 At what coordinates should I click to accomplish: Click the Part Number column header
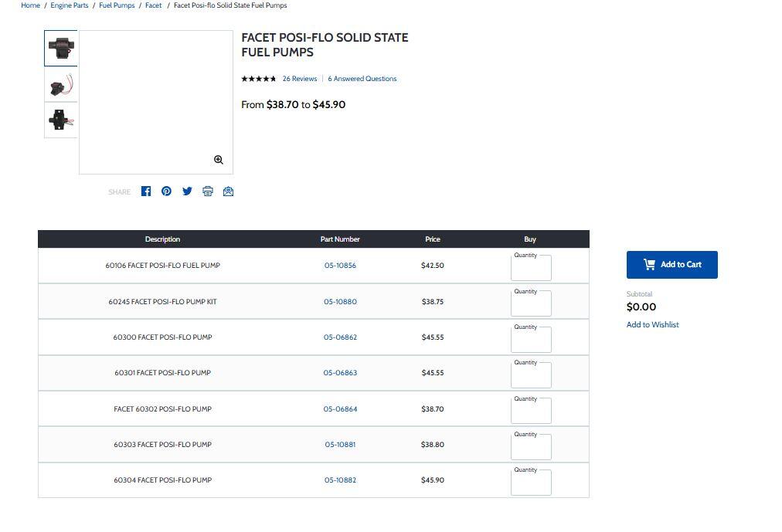pyautogui.click(x=340, y=239)
